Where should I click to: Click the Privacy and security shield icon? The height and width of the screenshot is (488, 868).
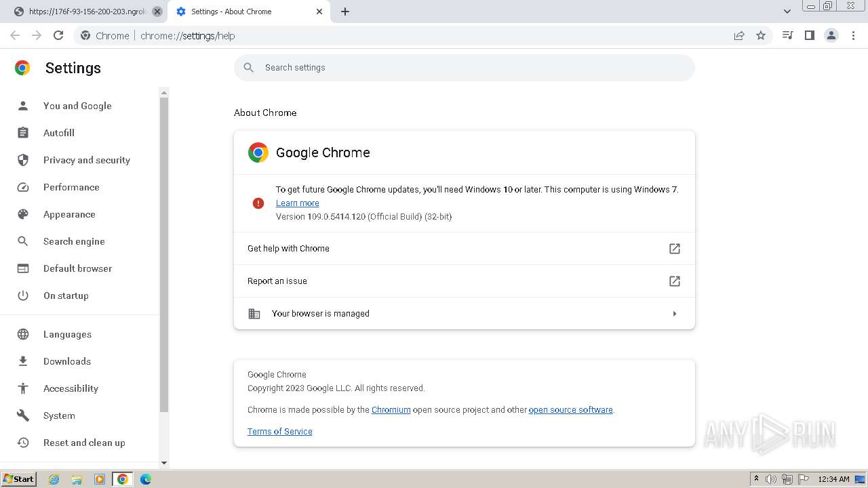pos(23,160)
